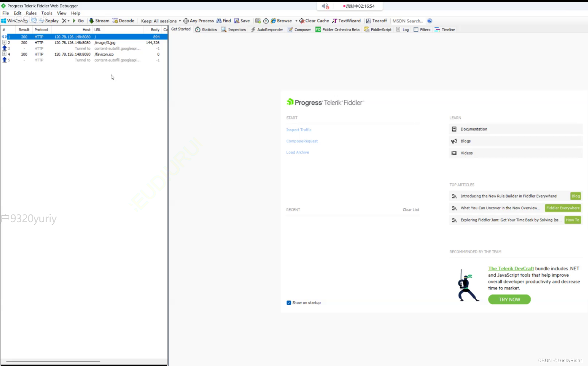
Task: Click the timer stopwatch icon
Action: pos(266,21)
